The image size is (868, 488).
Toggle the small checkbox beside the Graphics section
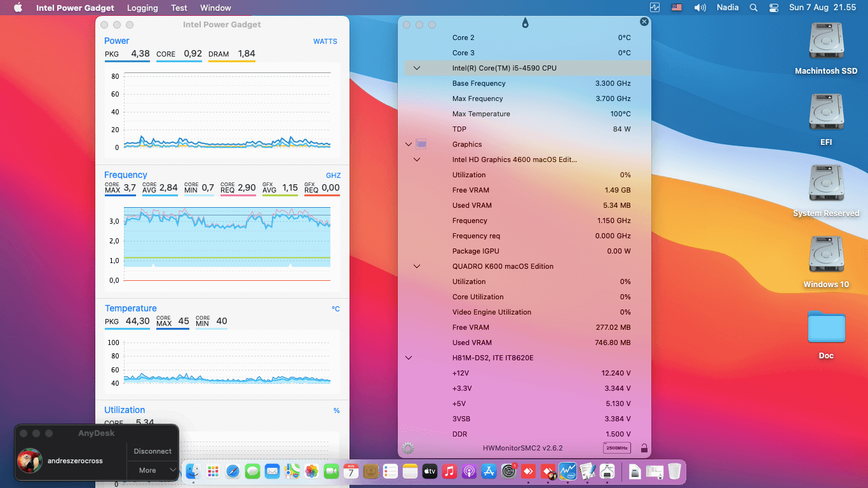421,144
